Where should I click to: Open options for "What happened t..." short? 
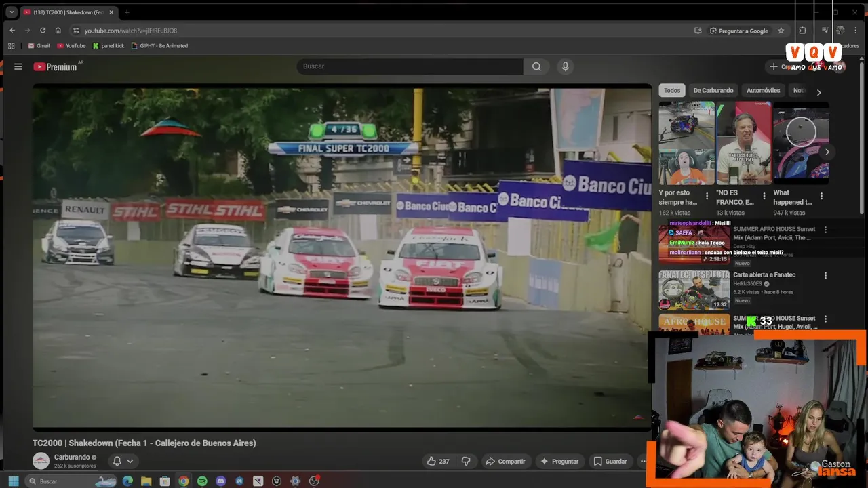(x=821, y=197)
